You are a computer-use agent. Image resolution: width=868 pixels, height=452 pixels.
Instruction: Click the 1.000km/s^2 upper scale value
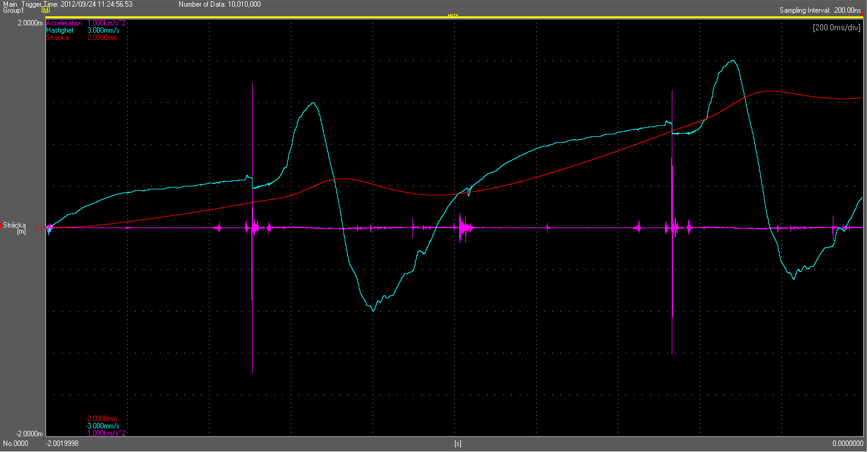[x=107, y=23]
